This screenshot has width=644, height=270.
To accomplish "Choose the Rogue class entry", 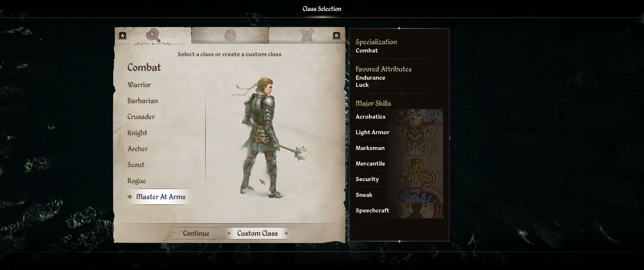I will [137, 181].
